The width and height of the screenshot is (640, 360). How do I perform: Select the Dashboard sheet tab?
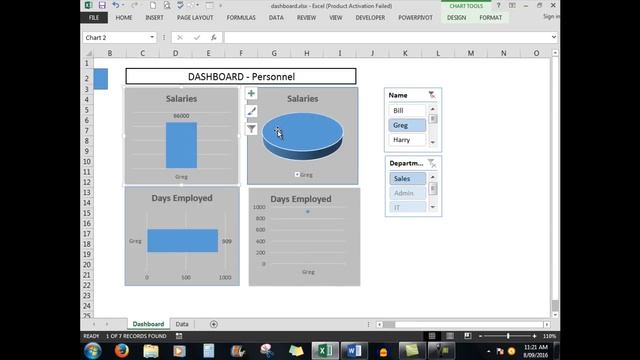click(148, 324)
